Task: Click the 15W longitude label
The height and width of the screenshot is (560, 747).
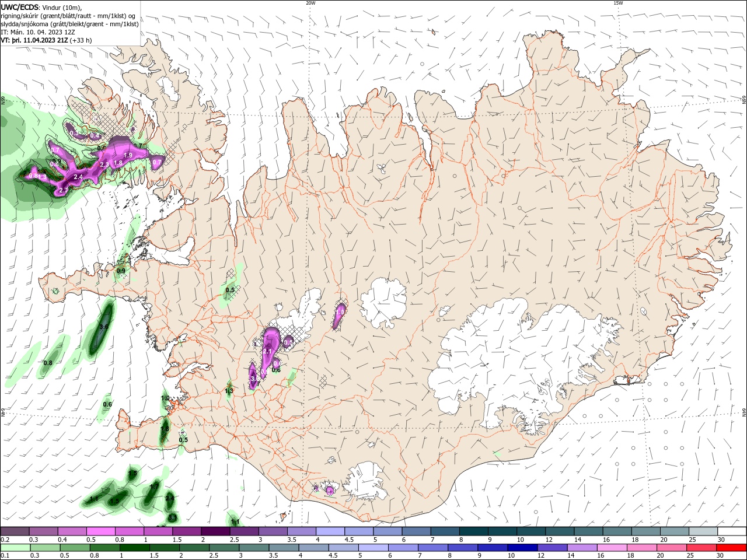Action: [x=617, y=3]
